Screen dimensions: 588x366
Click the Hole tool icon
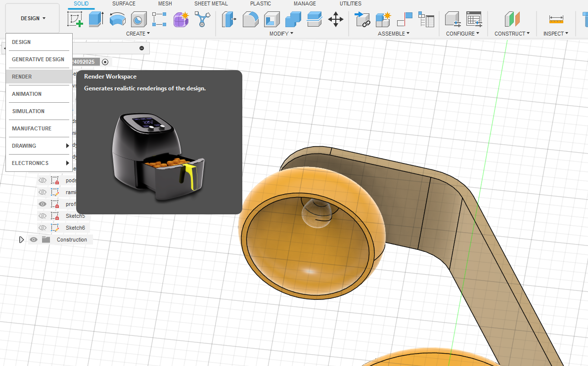pos(138,19)
